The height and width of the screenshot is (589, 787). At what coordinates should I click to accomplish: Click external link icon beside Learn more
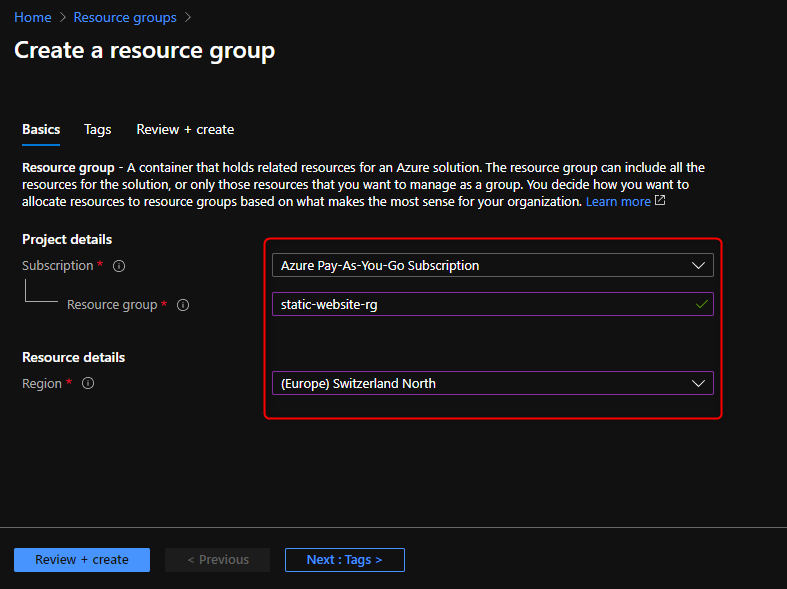click(x=660, y=201)
